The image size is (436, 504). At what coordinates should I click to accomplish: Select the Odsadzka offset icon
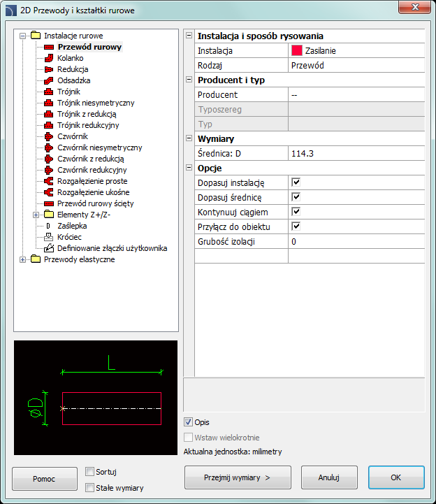(x=48, y=80)
